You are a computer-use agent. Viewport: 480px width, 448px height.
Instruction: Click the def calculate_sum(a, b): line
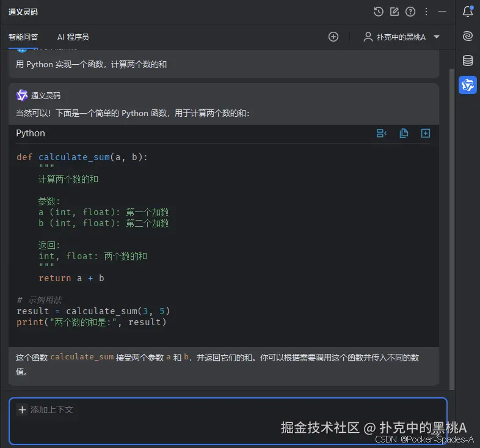pyautogui.click(x=82, y=157)
